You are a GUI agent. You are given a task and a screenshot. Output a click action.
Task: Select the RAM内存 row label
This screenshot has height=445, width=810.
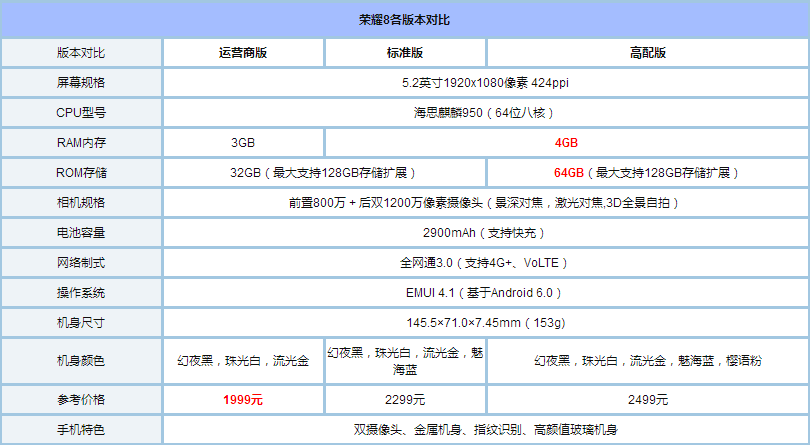pos(81,143)
